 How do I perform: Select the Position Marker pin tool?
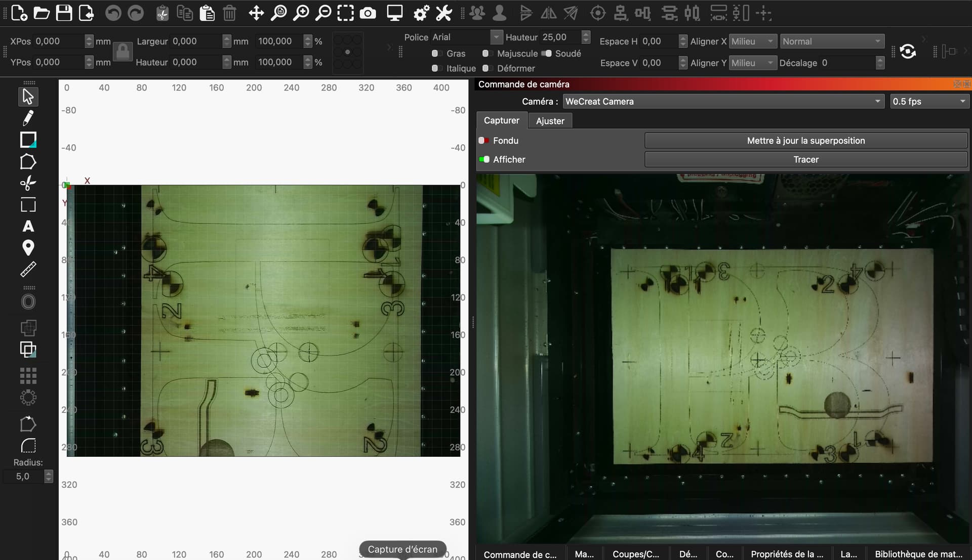point(28,248)
